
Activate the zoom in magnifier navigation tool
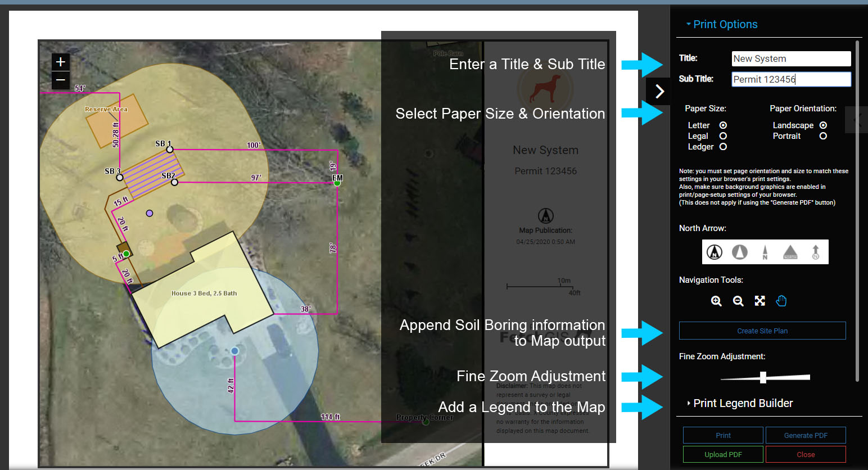pos(716,301)
